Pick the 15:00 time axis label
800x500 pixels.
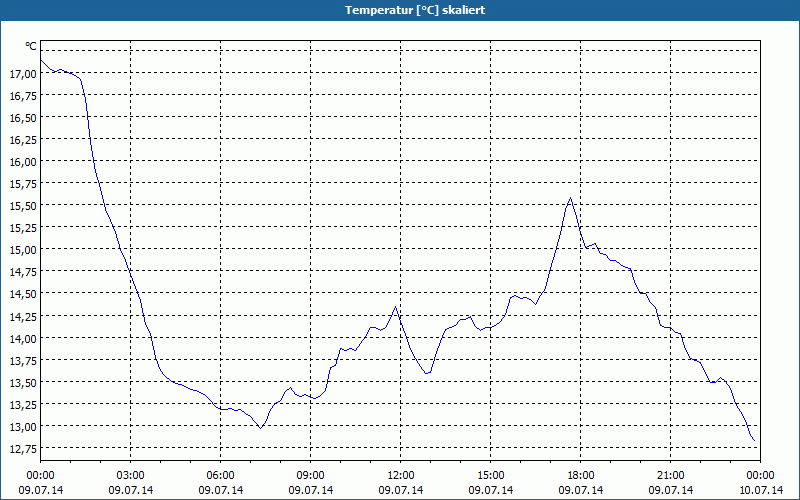491,475
